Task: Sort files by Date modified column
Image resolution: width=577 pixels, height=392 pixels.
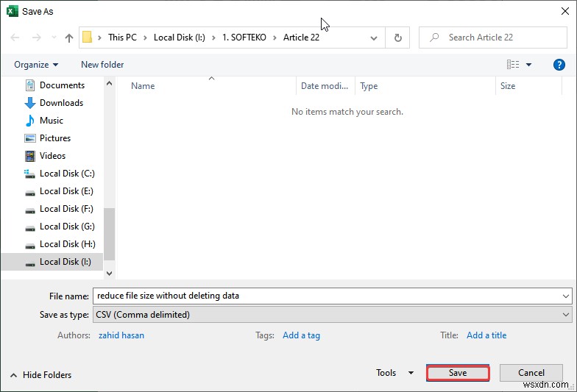Action: tap(325, 86)
